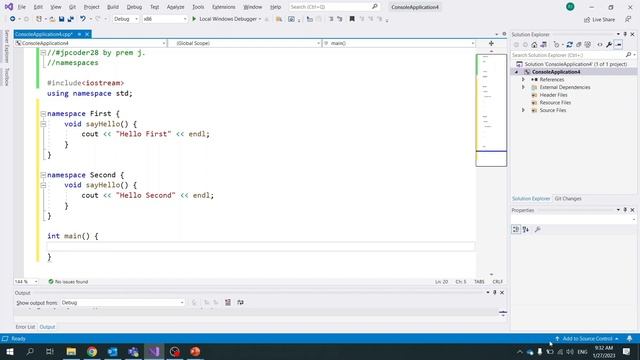The height and width of the screenshot is (360, 640).
Task: Collapse sayHello function in namespace First
Action: (x=43, y=124)
